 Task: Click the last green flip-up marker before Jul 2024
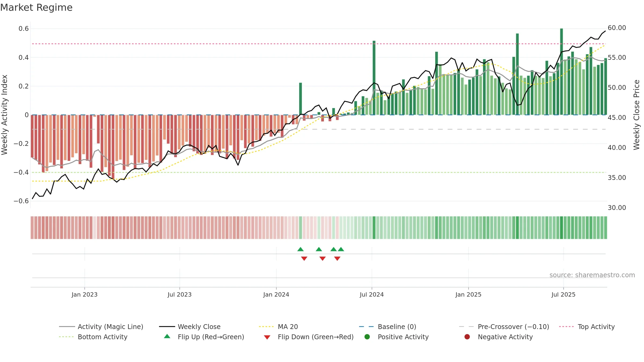(341, 249)
